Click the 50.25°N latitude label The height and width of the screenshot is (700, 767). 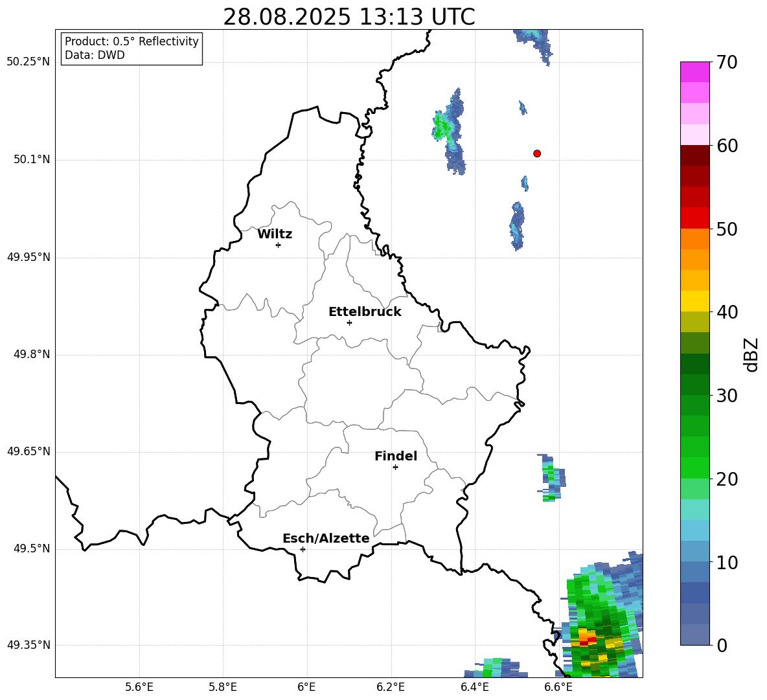tap(29, 62)
